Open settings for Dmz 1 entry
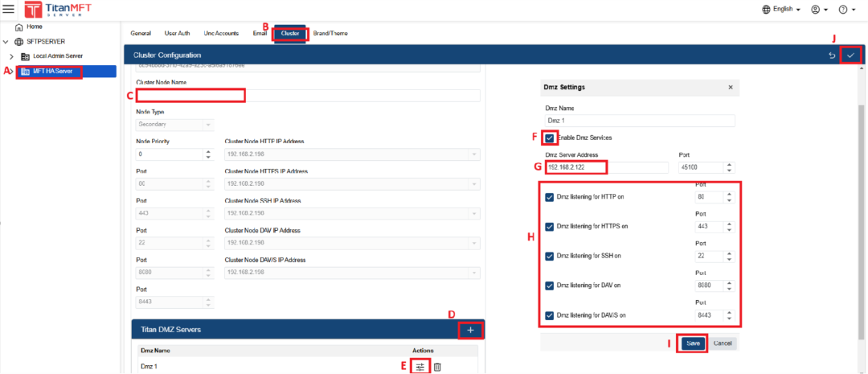 [420, 367]
